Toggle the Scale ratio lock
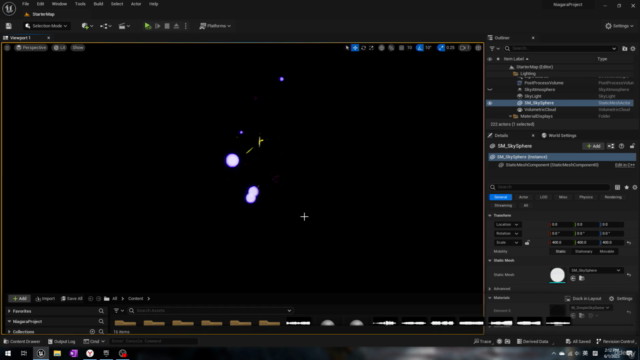 527,242
